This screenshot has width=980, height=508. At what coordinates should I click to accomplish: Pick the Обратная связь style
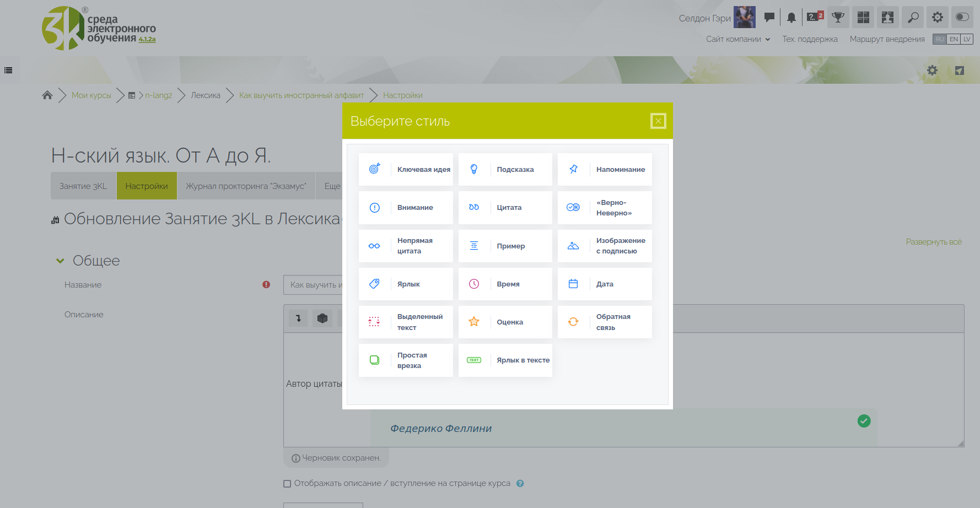[605, 322]
